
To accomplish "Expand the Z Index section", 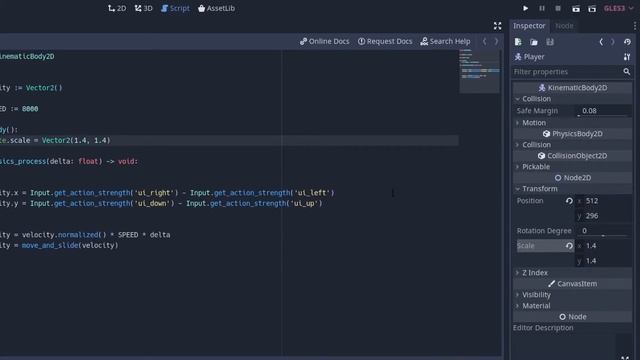I will (572, 273).
